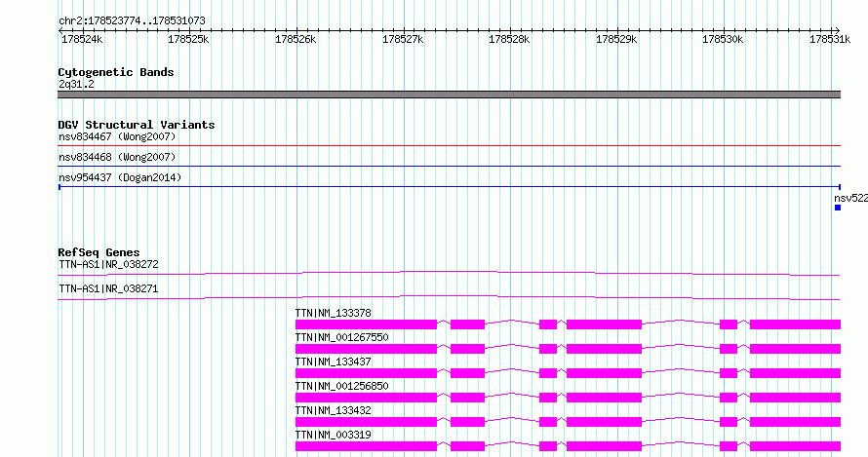Screen dimensions: 868x457
Task: Click the first large exon of TTN|NM_133432
Action: [366, 422]
